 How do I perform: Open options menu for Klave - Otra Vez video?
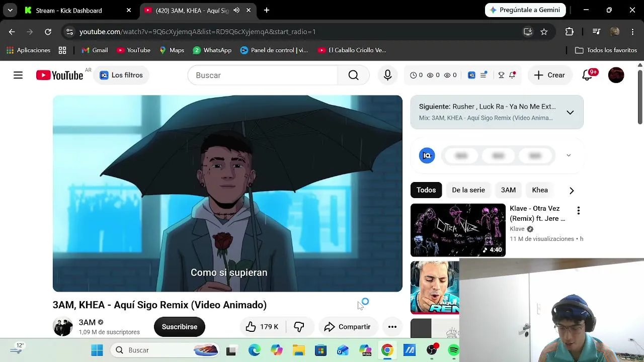coord(579,211)
